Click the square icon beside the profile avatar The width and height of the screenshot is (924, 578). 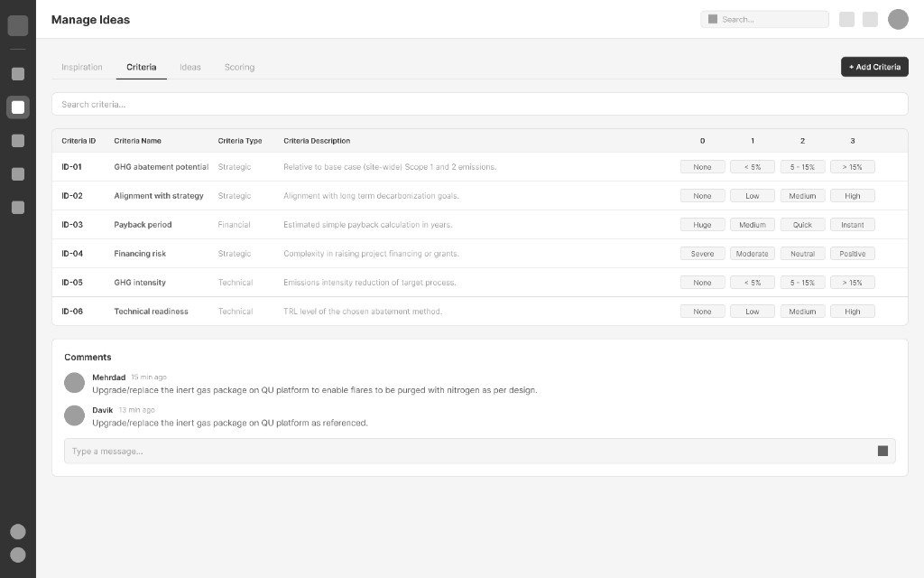[x=870, y=20]
